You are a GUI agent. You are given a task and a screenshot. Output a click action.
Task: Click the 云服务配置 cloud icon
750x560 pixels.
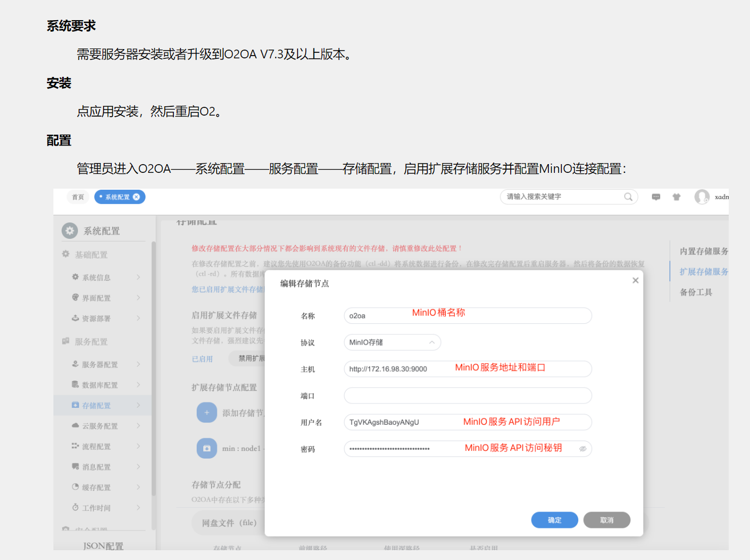[x=75, y=425]
